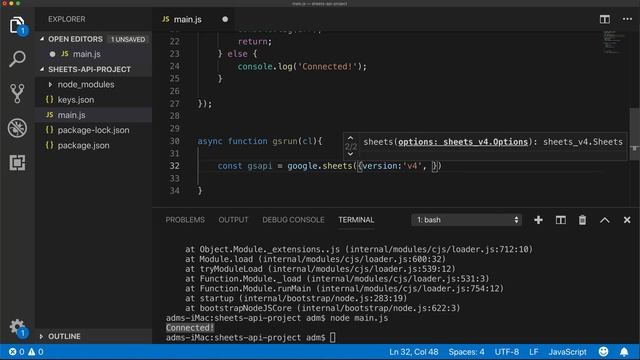Click highlighted Connected! output in terminal
Screen dimensions: 640x360
[x=190, y=328]
